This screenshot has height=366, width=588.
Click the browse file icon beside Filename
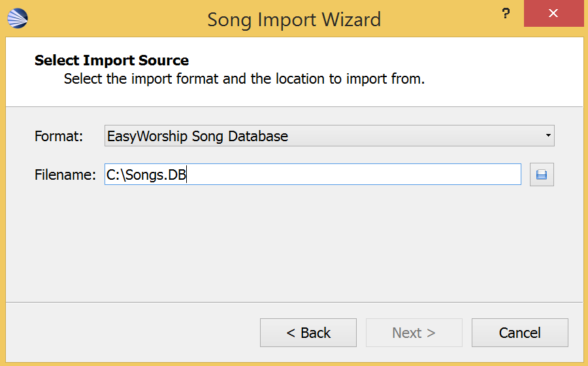tap(542, 175)
